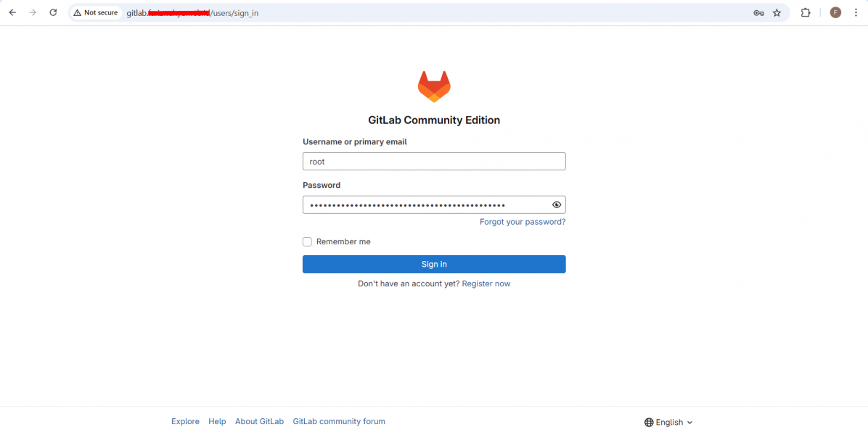Open the Chrome three-dot menu
Screen dimensions: 868x435
[x=855, y=13]
